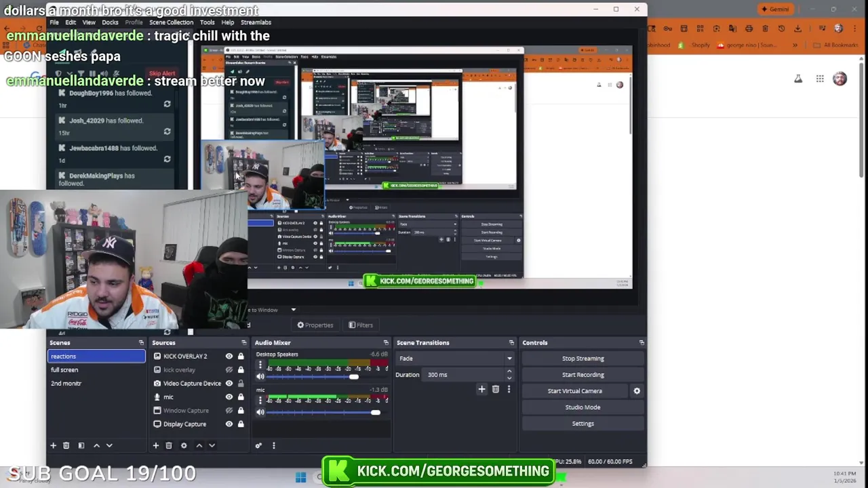The width and height of the screenshot is (868, 488).
Task: Move source up in Sources panel
Action: [199, 445]
